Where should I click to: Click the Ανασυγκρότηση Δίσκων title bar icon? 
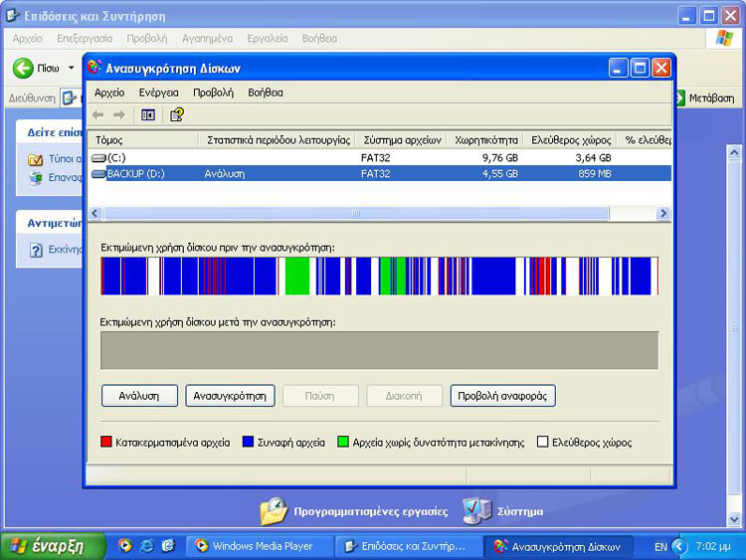tap(94, 68)
